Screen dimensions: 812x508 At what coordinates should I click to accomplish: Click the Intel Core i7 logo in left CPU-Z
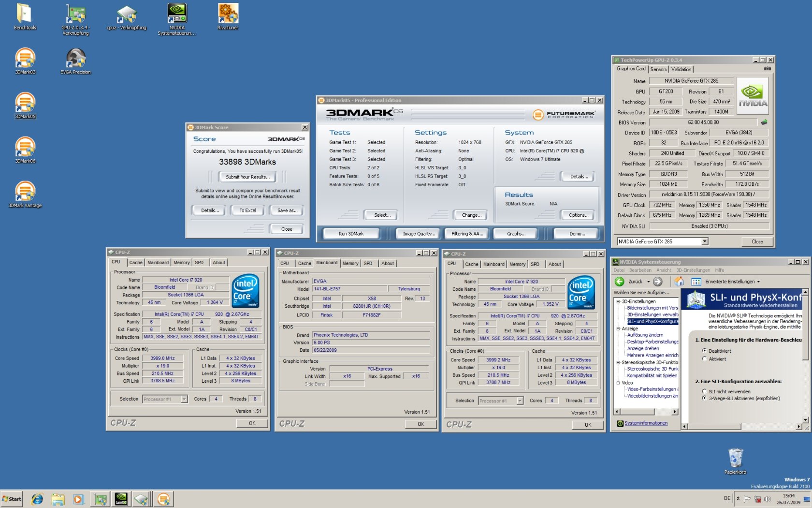click(246, 291)
